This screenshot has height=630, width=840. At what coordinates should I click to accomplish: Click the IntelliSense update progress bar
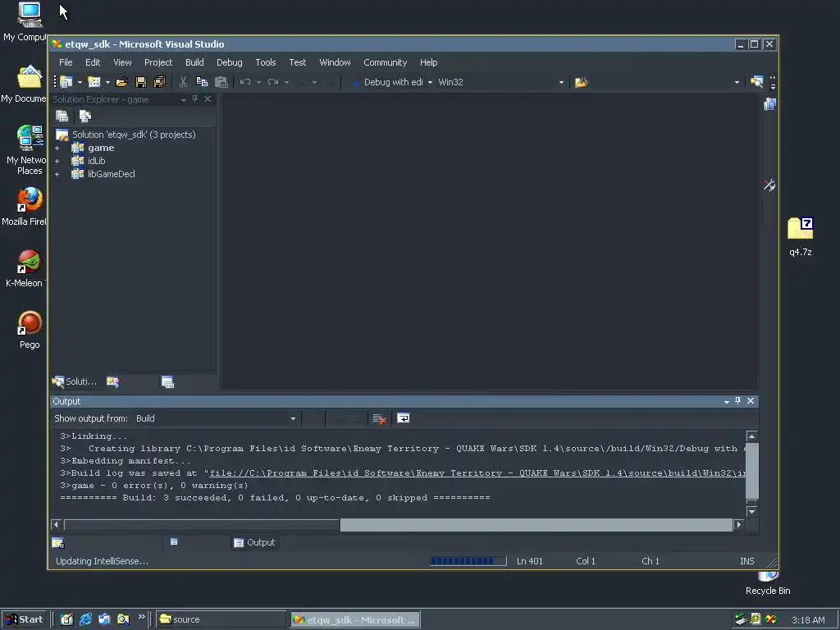pyautogui.click(x=468, y=561)
